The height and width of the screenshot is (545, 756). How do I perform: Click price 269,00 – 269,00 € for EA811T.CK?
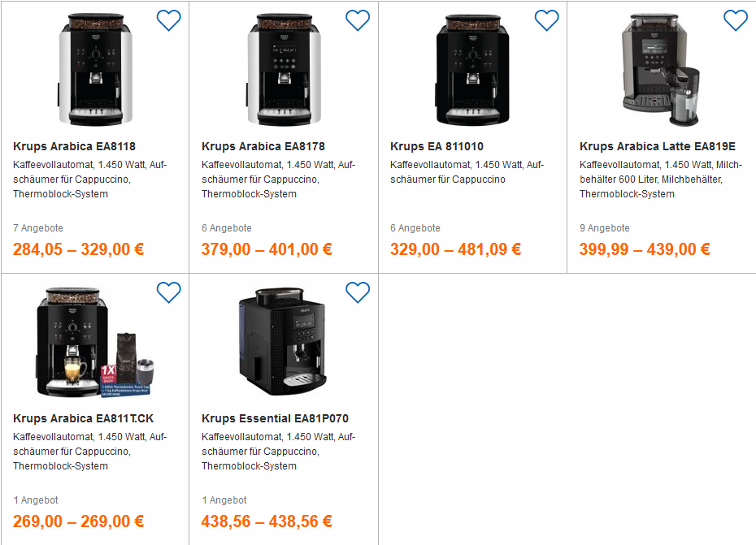coord(78,521)
